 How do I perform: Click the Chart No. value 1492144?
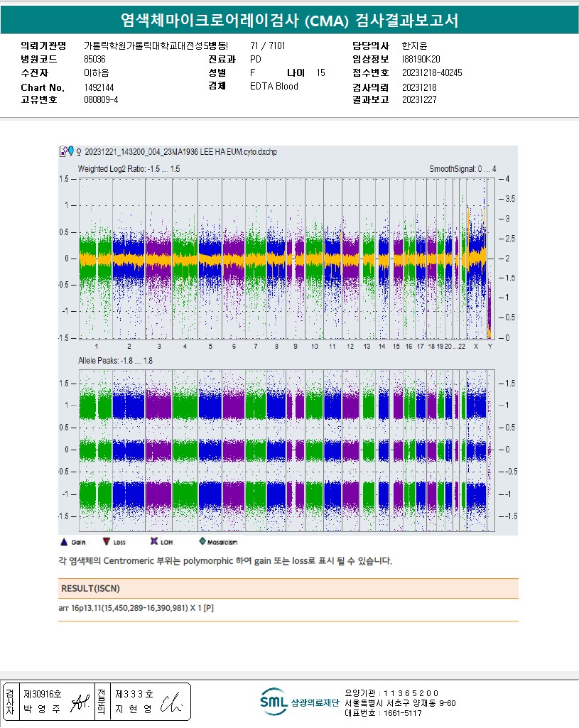click(99, 87)
